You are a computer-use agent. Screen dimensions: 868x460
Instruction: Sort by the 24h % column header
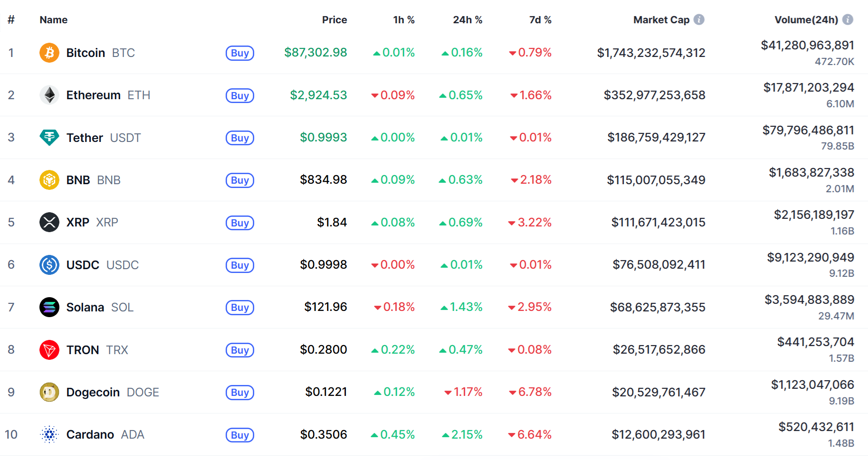coord(467,20)
